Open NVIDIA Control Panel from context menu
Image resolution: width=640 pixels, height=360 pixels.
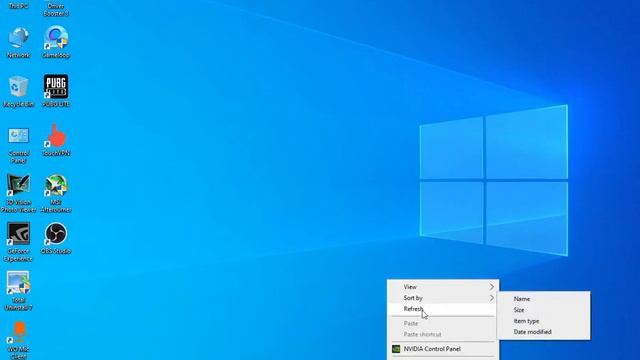coord(443,349)
